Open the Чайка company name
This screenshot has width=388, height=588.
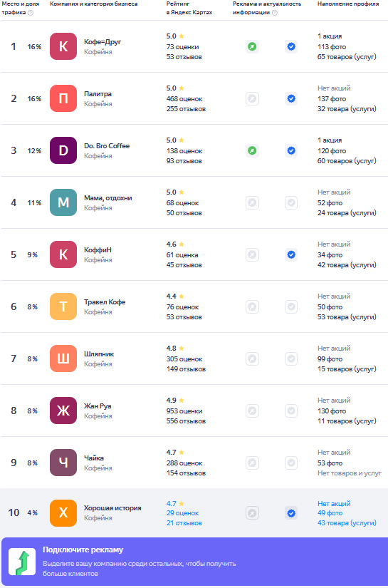[94, 458]
